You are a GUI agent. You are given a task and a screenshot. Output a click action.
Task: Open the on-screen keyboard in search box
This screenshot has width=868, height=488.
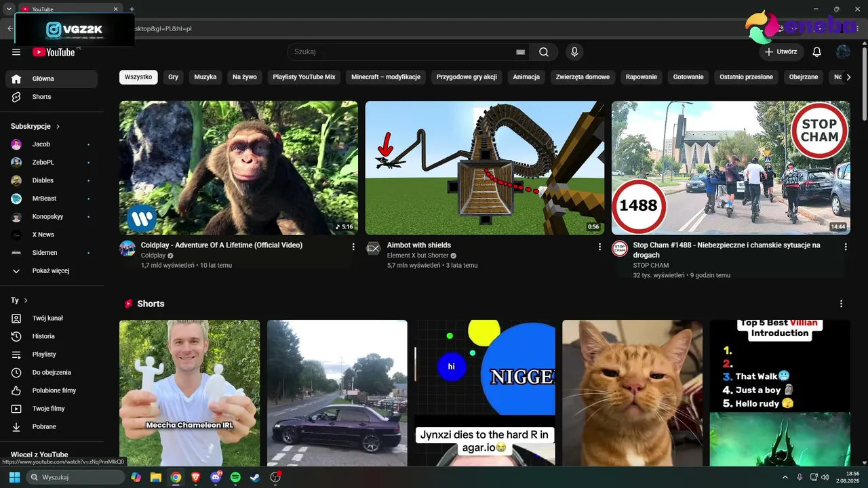(x=520, y=52)
